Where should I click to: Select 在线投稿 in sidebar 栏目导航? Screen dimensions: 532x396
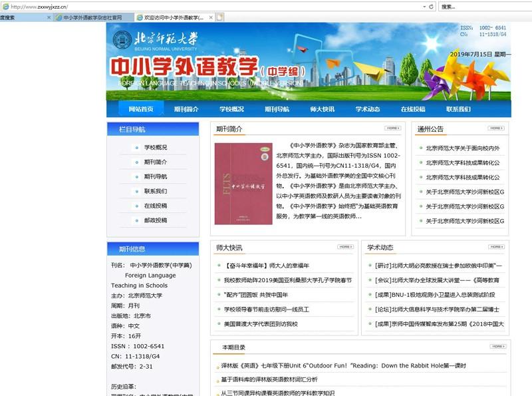[x=156, y=206]
